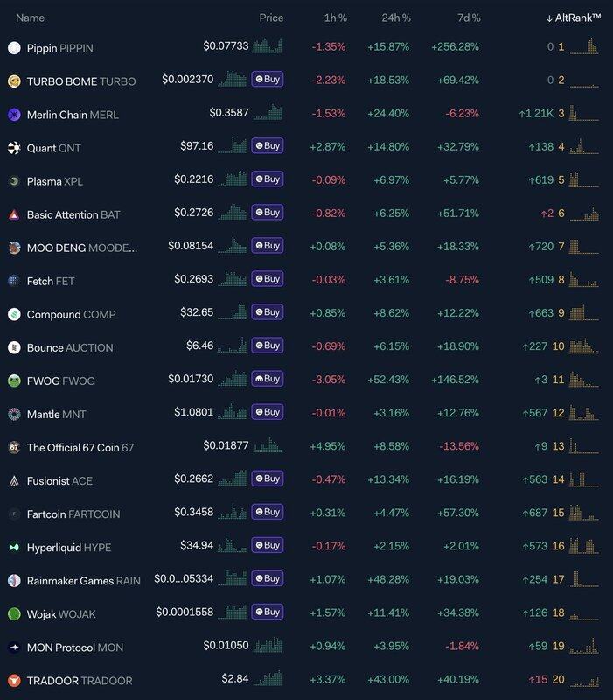Screen dimensions: 613x700
Task: Click the Basic Attention BAT triangle icon
Action: point(14,214)
